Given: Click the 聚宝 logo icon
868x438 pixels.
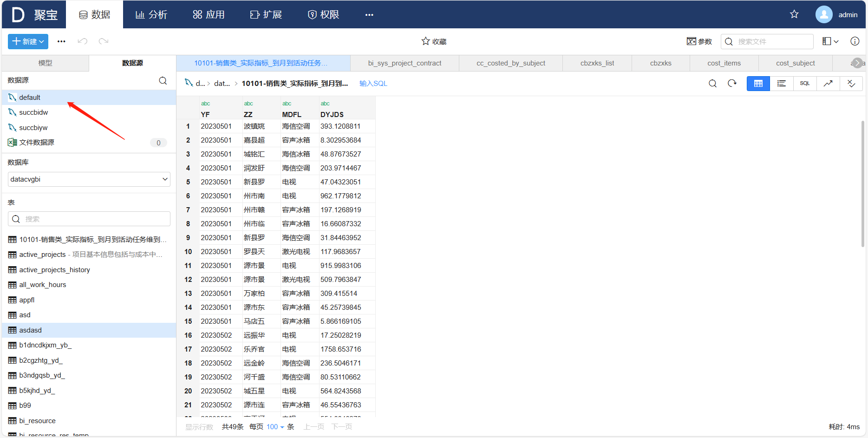Looking at the screenshot, I should coord(18,14).
